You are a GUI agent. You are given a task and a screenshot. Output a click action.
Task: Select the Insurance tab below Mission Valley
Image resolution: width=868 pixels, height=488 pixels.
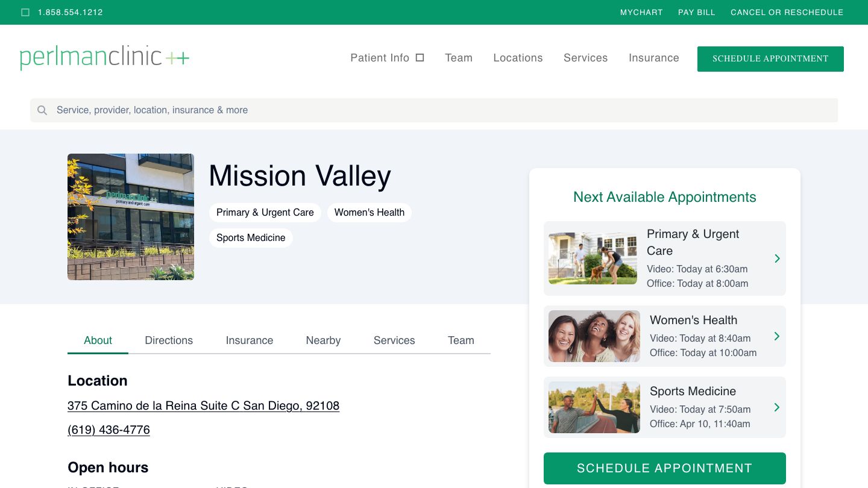(250, 340)
